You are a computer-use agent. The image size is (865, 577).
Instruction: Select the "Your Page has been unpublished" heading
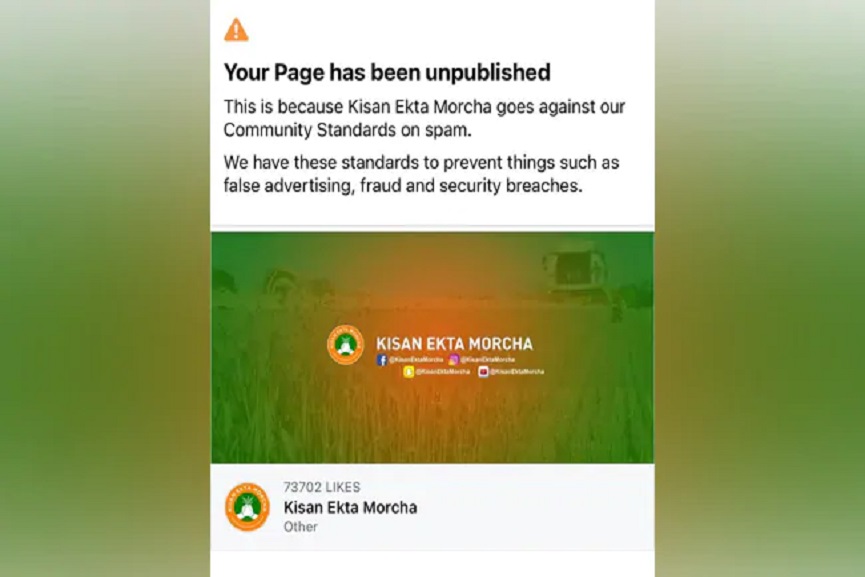(x=387, y=72)
